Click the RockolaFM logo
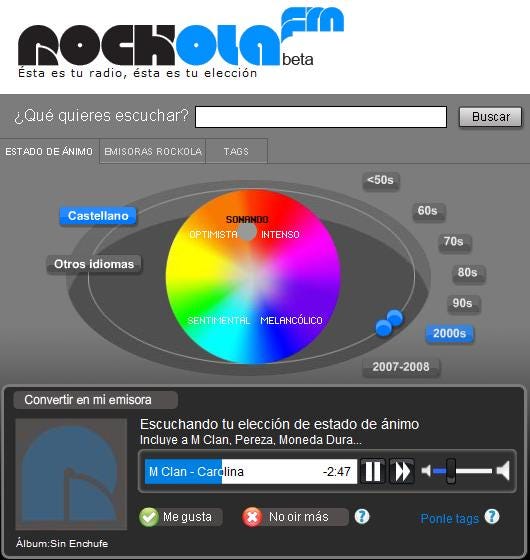The image size is (530, 560). pyautogui.click(x=180, y=42)
